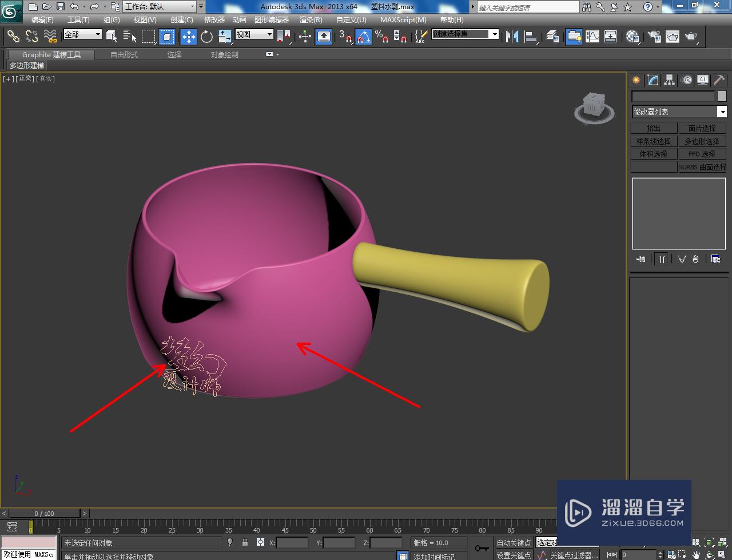Toggle Show End Result button
The image size is (732, 560).
[x=662, y=259]
